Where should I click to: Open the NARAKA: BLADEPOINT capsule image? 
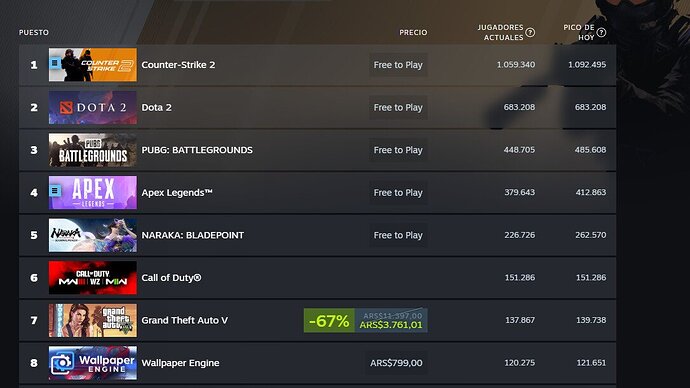coord(93,235)
